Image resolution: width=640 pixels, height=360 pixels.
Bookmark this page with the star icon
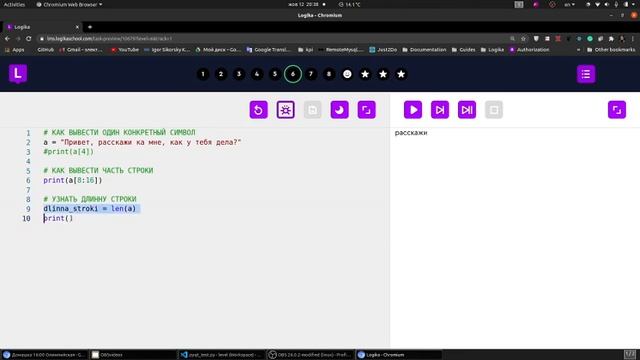523,38
